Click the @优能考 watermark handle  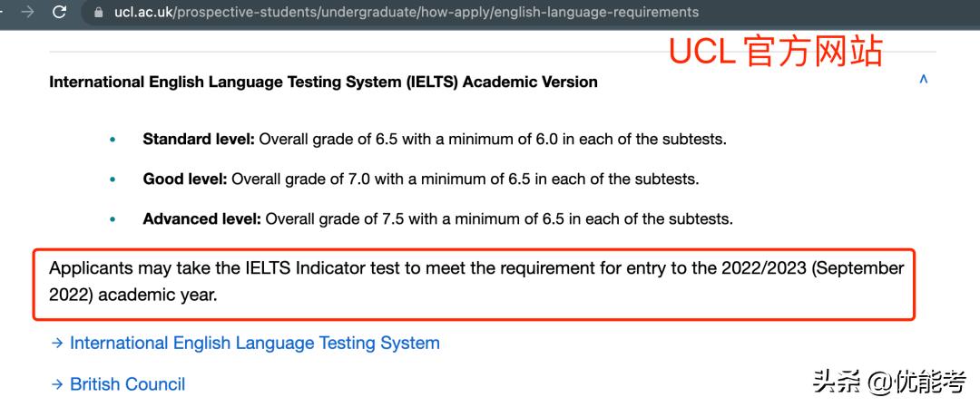click(916, 383)
